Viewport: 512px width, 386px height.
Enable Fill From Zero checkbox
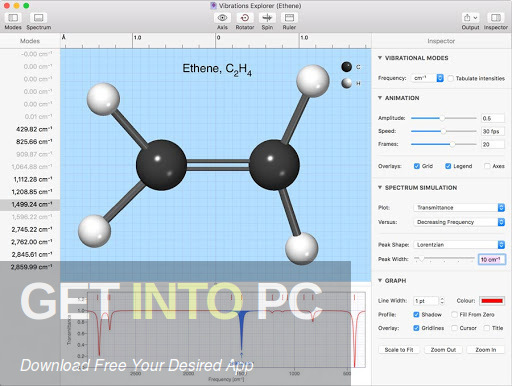tap(454, 314)
